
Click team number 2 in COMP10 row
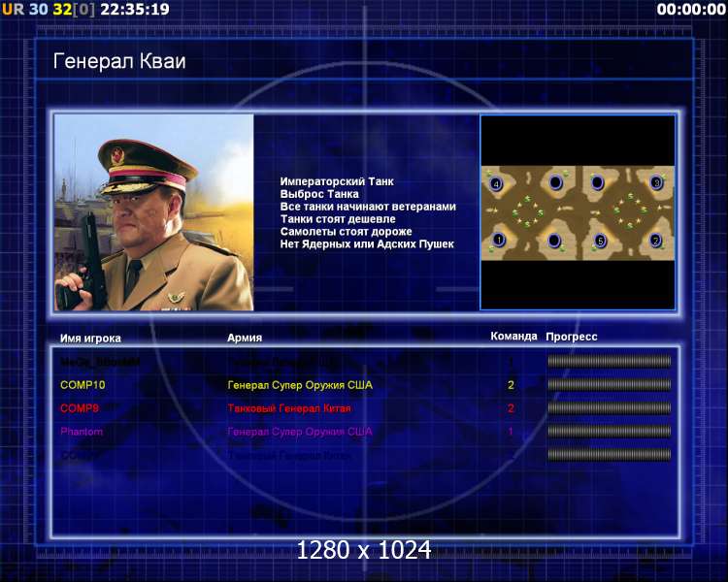tap(511, 385)
